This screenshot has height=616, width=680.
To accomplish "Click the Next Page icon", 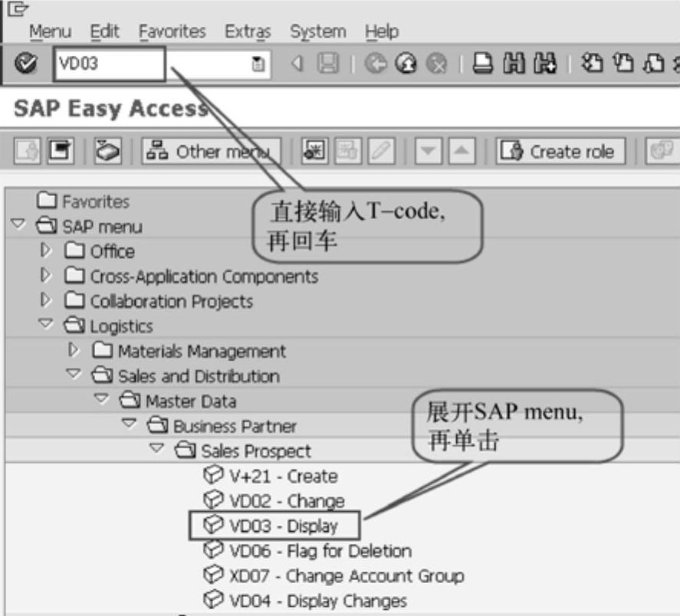I will (654, 64).
